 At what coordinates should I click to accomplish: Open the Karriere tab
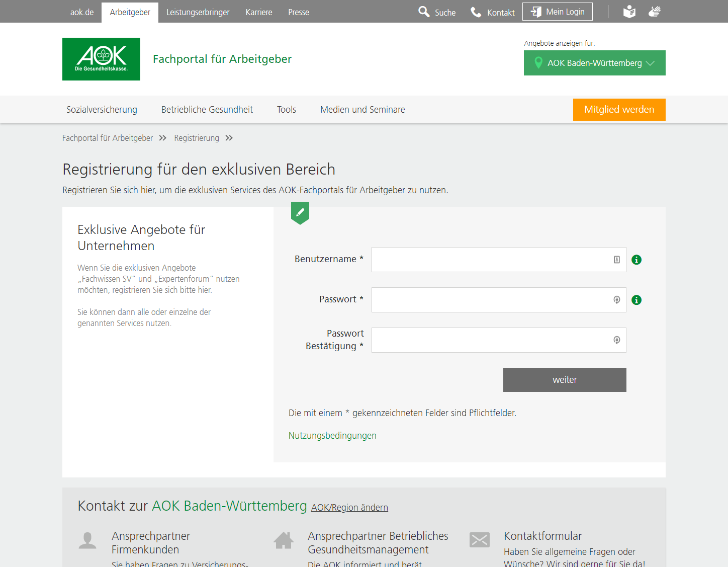pyautogui.click(x=259, y=12)
